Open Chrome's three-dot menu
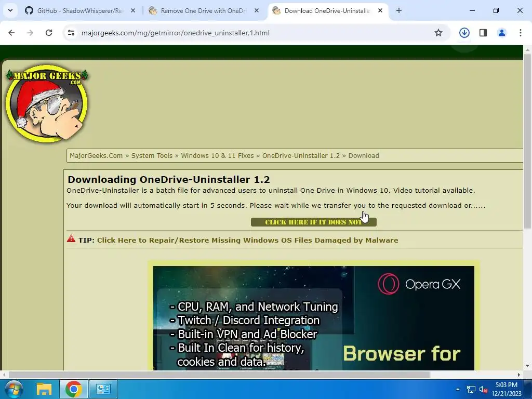The width and height of the screenshot is (532, 399). (520, 33)
